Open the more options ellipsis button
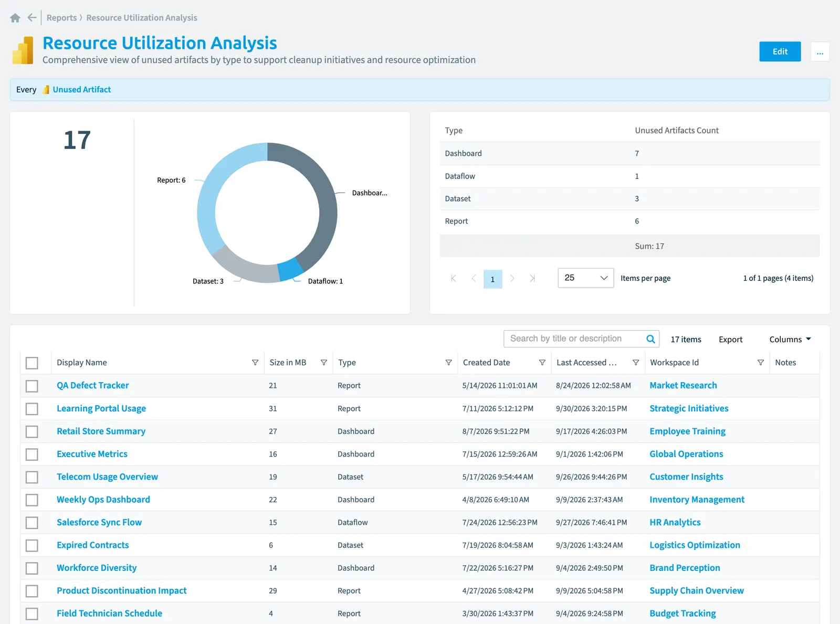The width and height of the screenshot is (840, 624). point(820,51)
